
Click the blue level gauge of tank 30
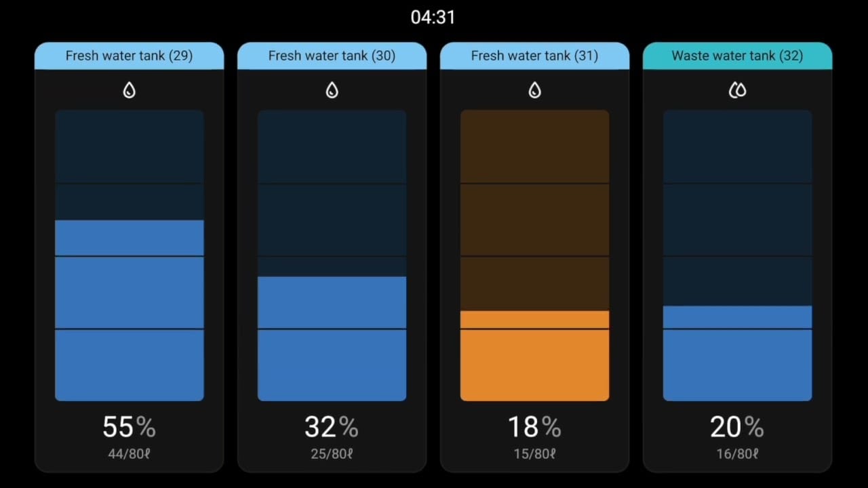(332, 256)
